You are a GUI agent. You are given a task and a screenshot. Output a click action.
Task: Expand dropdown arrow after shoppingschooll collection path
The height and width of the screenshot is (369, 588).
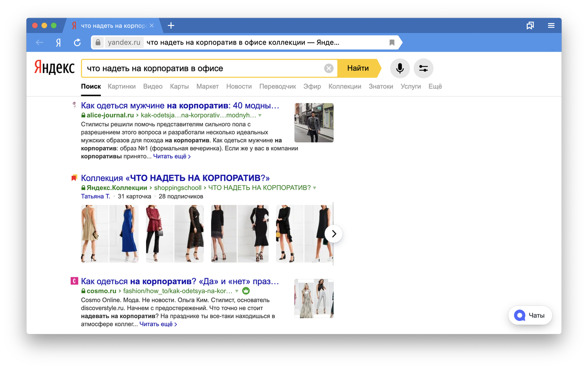(315, 188)
